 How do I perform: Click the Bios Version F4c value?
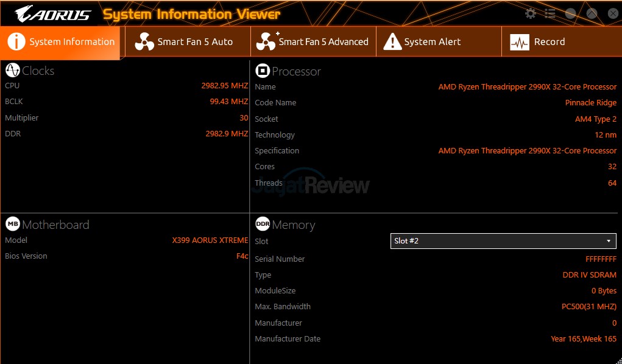click(x=242, y=256)
